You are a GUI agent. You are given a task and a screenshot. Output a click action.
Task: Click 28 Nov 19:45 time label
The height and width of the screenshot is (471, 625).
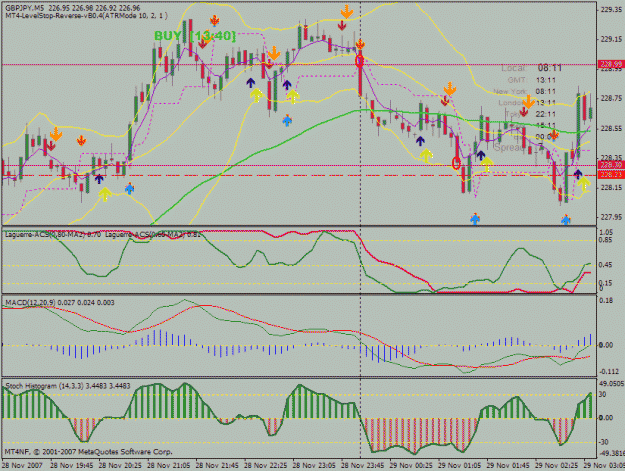72,465
